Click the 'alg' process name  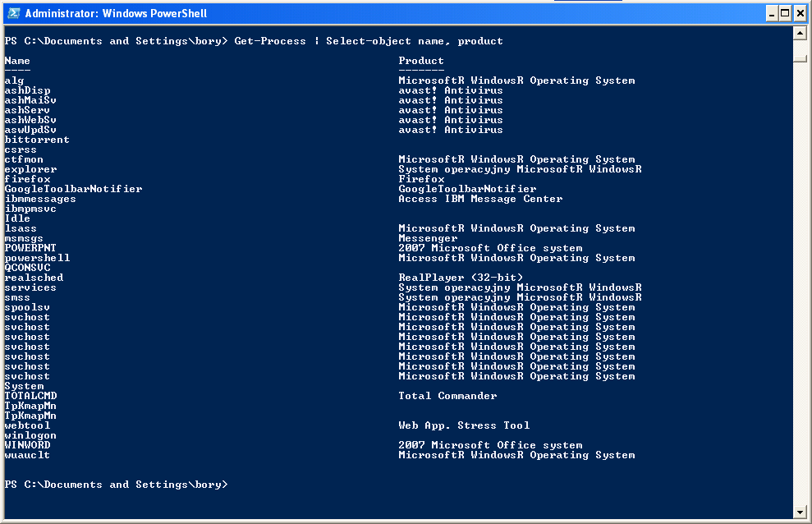click(x=15, y=80)
